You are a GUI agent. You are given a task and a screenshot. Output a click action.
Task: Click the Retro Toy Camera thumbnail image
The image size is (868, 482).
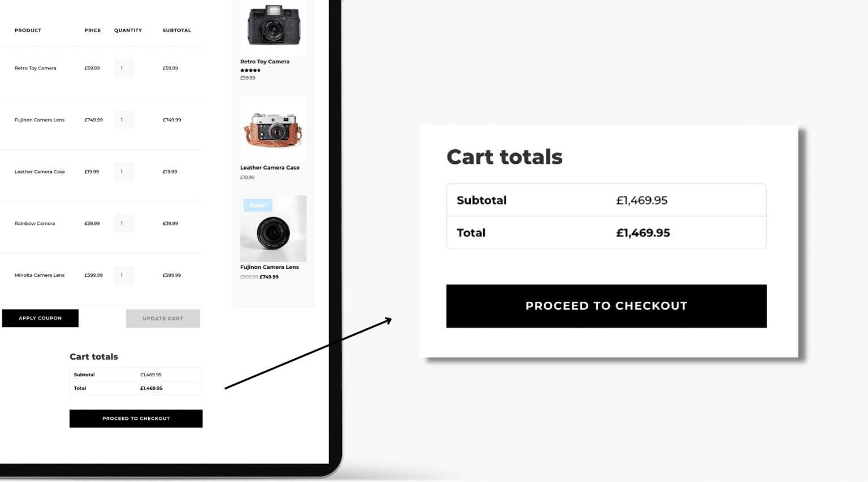coord(273,25)
